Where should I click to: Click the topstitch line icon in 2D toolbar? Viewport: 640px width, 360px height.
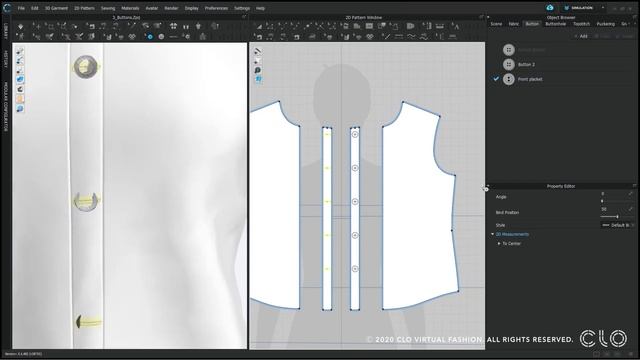point(399,37)
